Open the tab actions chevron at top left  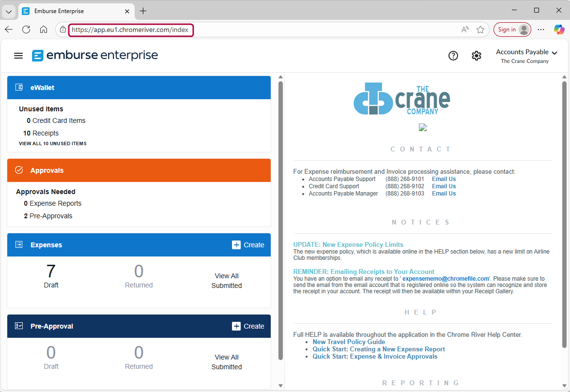(8, 11)
